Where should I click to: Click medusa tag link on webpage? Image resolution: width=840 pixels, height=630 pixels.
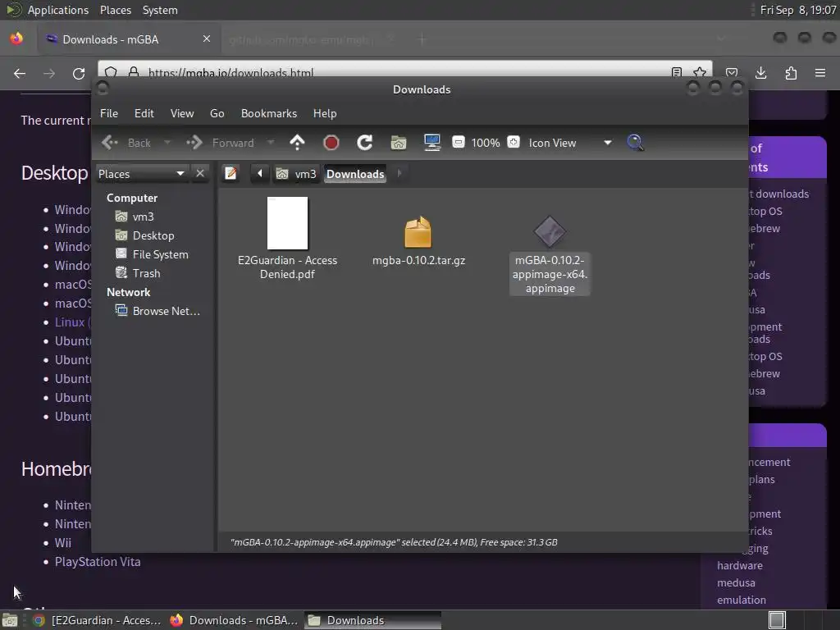point(736,582)
